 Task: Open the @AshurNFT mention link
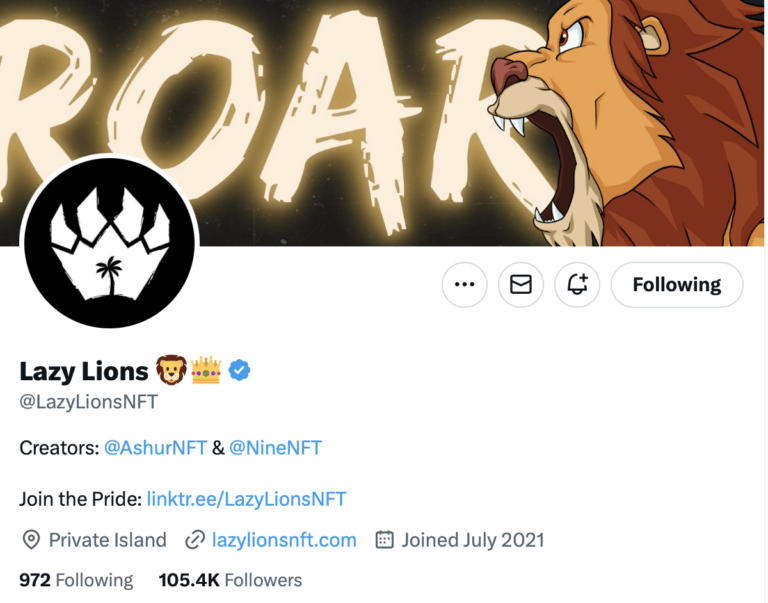pos(155,448)
